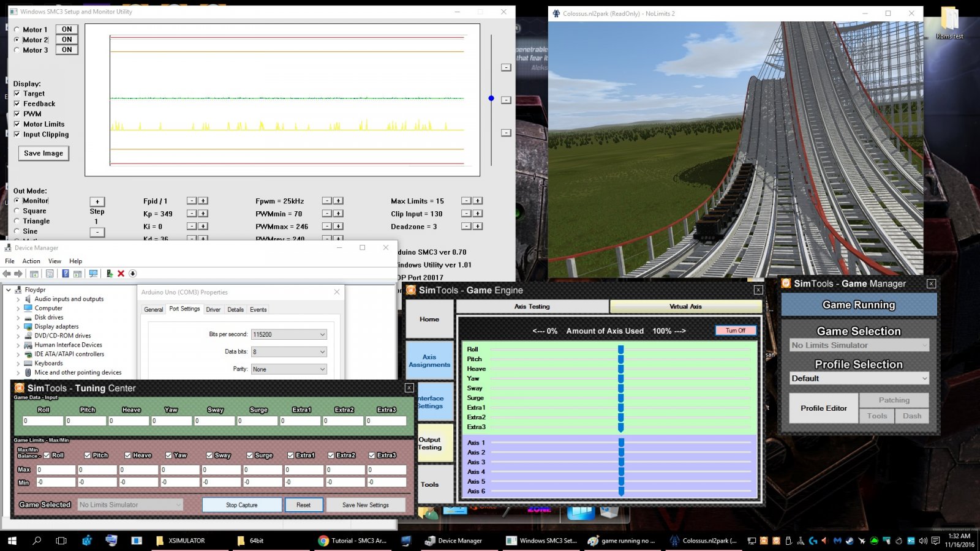Toggle the Pitch balance checkbox in Tuning Center
Viewport: 980px width, 551px height.
click(x=88, y=455)
